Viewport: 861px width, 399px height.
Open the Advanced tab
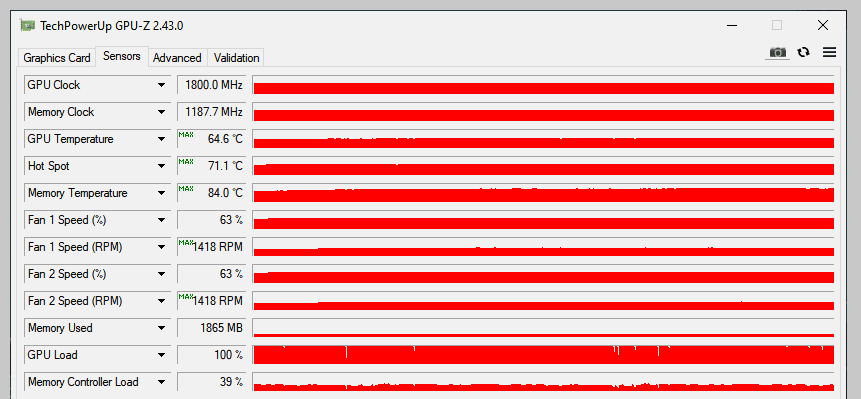click(177, 58)
